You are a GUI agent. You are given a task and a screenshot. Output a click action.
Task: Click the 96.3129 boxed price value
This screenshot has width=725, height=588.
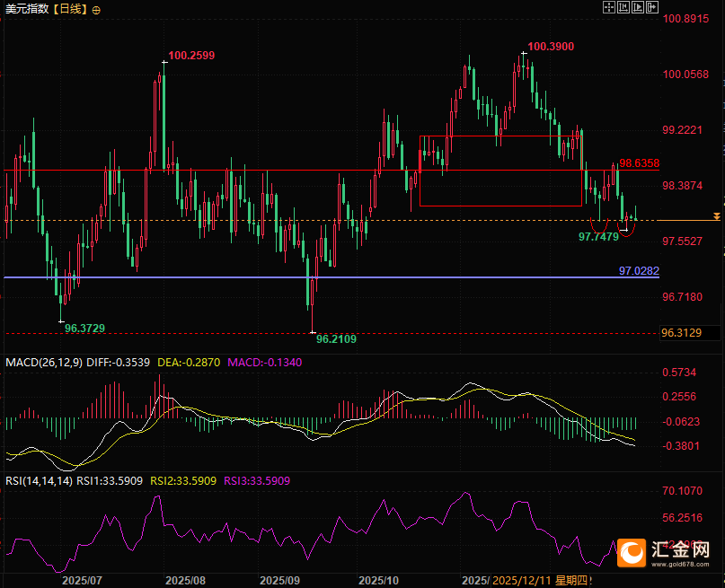(682, 332)
